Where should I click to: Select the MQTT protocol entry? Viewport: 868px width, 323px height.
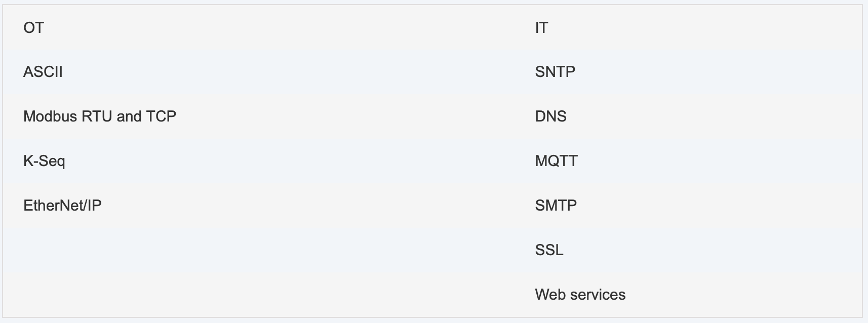pos(556,161)
